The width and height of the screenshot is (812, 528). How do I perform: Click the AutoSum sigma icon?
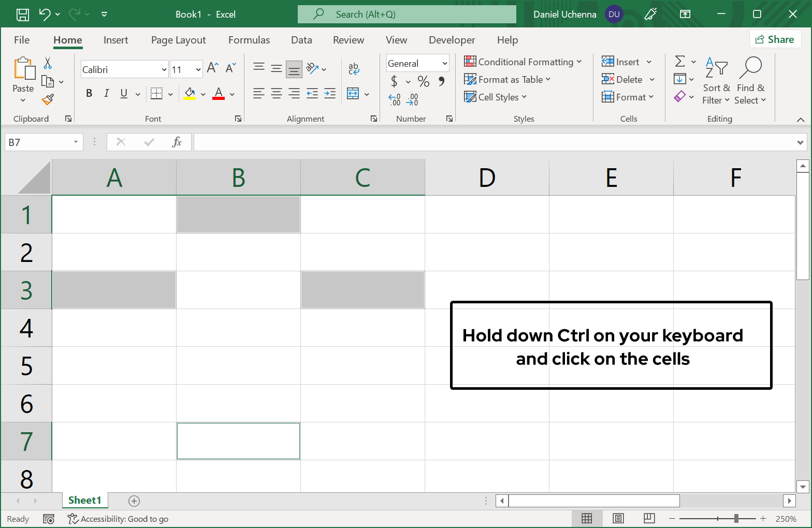(x=680, y=62)
